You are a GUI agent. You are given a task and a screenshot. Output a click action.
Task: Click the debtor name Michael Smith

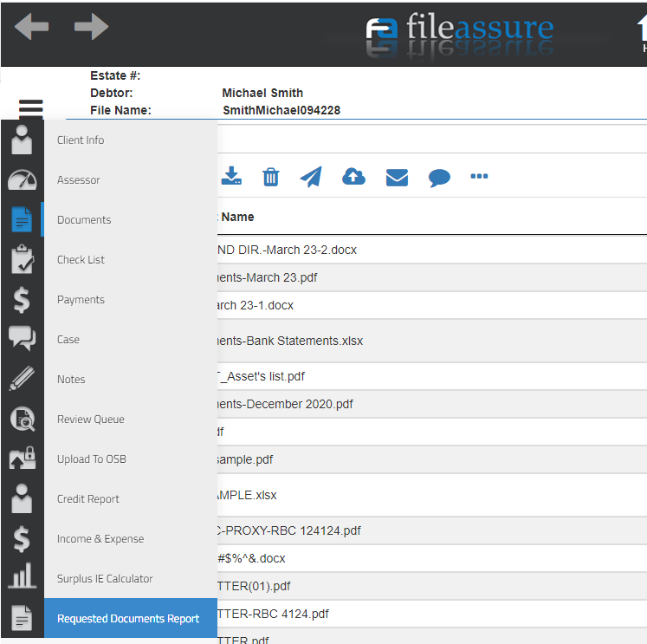pyautogui.click(x=262, y=93)
